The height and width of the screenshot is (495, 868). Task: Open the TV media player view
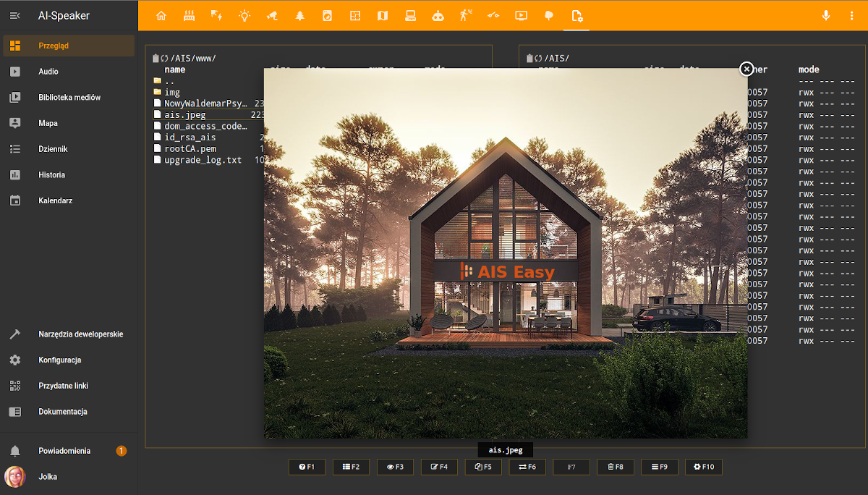coord(521,15)
